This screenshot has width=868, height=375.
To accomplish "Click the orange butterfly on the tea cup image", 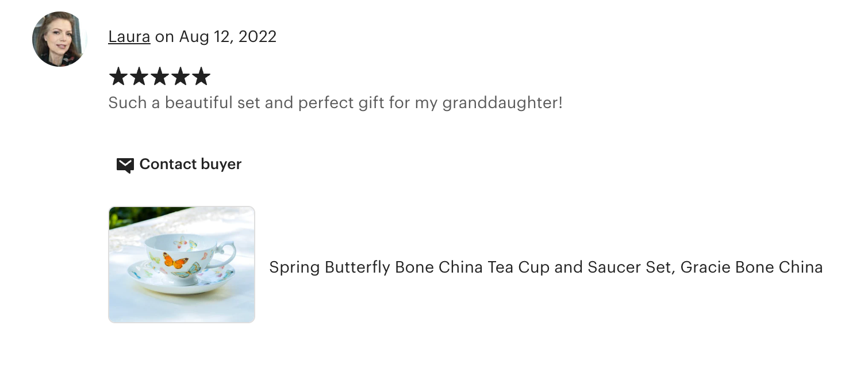I will pos(175,261).
